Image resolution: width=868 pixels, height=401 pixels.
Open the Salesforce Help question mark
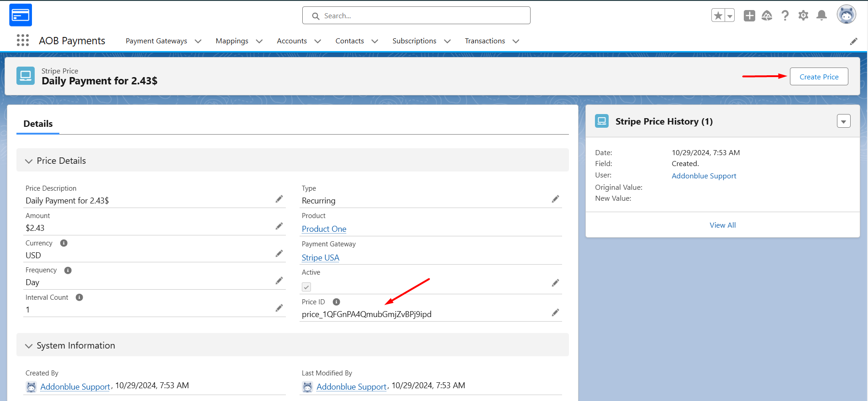785,16
